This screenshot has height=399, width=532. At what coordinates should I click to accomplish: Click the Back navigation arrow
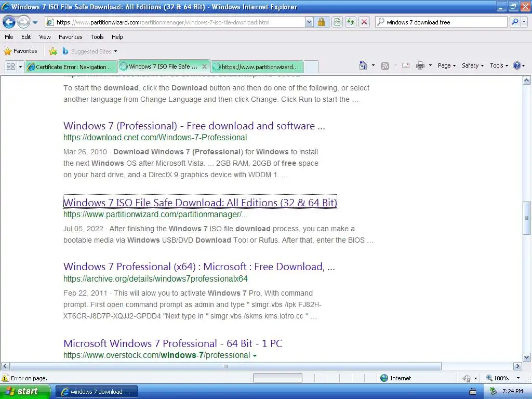9,22
